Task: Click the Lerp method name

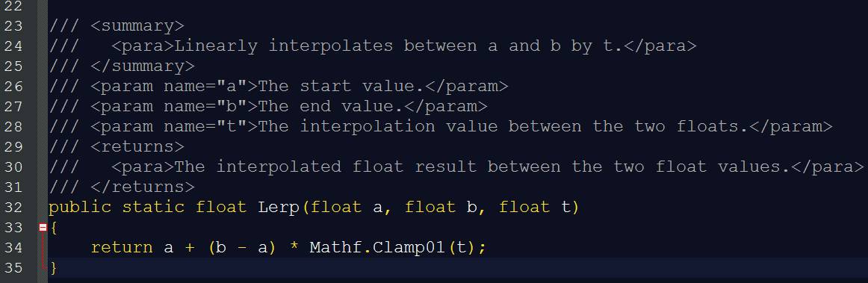Action: click(279, 208)
